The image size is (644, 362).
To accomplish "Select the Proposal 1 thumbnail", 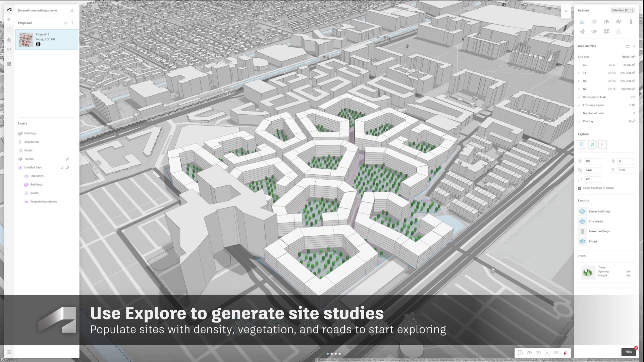I will pyautogui.click(x=26, y=40).
